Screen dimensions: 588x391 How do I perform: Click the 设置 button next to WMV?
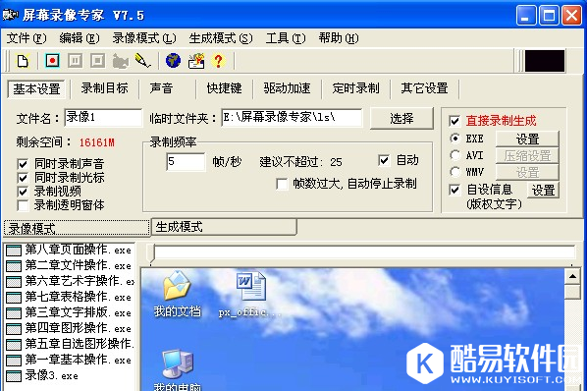tap(527, 172)
